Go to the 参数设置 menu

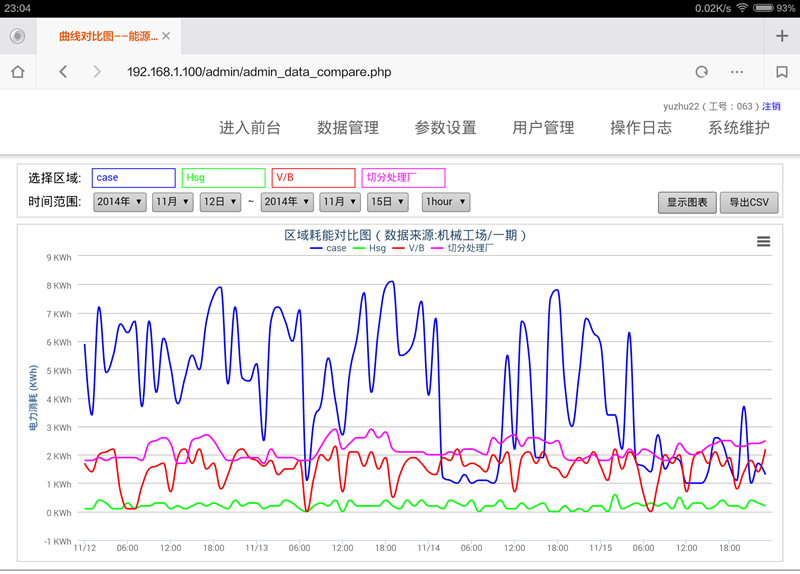[x=445, y=128]
